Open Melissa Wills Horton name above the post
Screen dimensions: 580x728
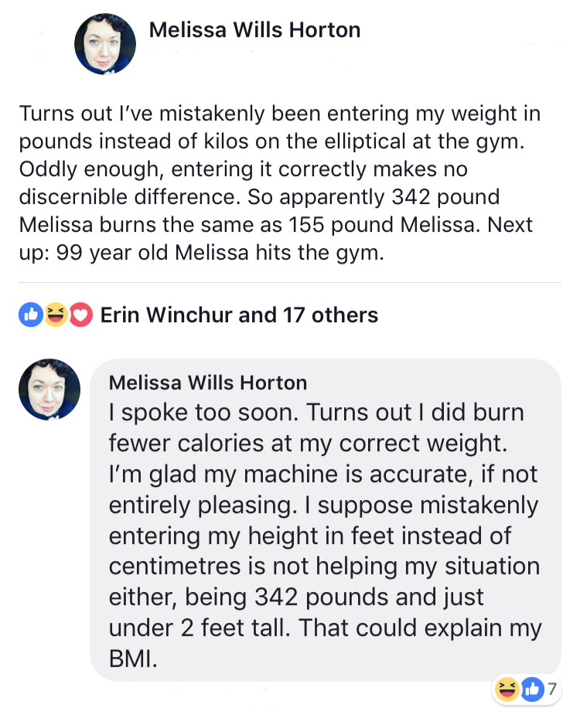click(254, 30)
